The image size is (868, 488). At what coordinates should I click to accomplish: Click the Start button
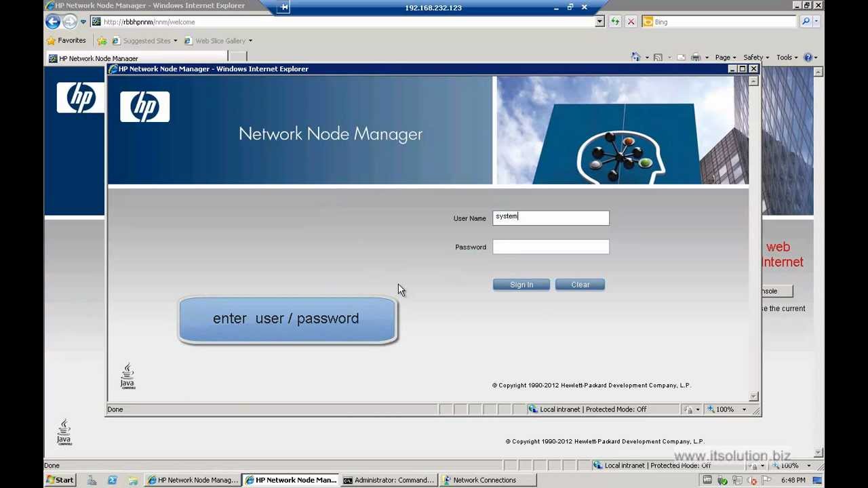coord(60,480)
